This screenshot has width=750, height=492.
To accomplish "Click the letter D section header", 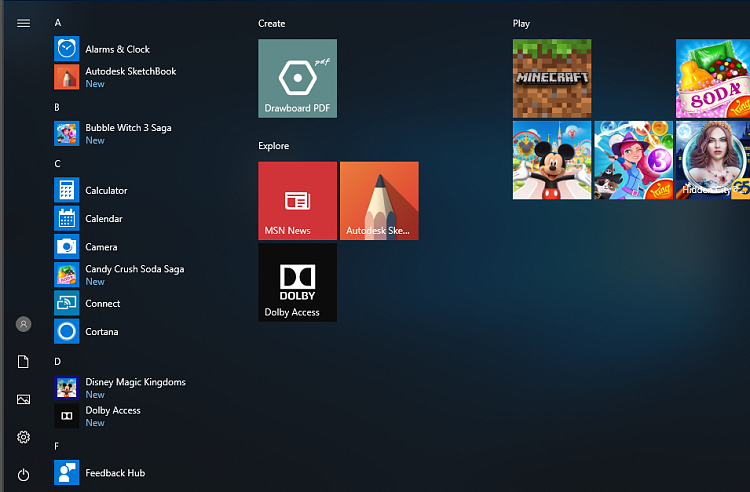I will 57,361.
